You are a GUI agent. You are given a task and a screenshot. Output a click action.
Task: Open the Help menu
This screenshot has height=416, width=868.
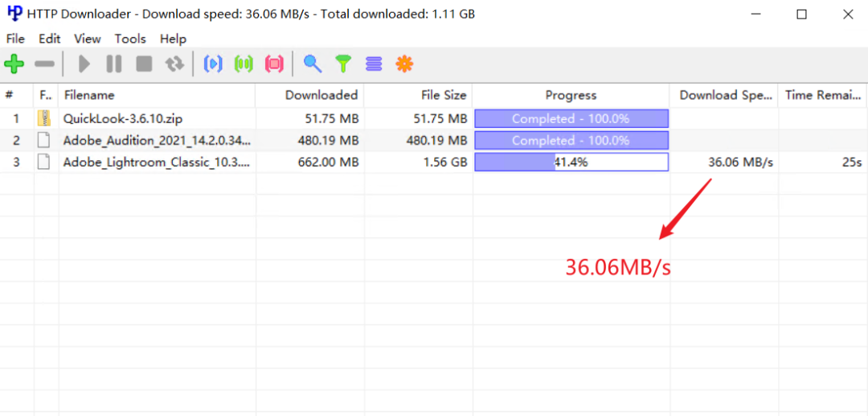point(174,39)
